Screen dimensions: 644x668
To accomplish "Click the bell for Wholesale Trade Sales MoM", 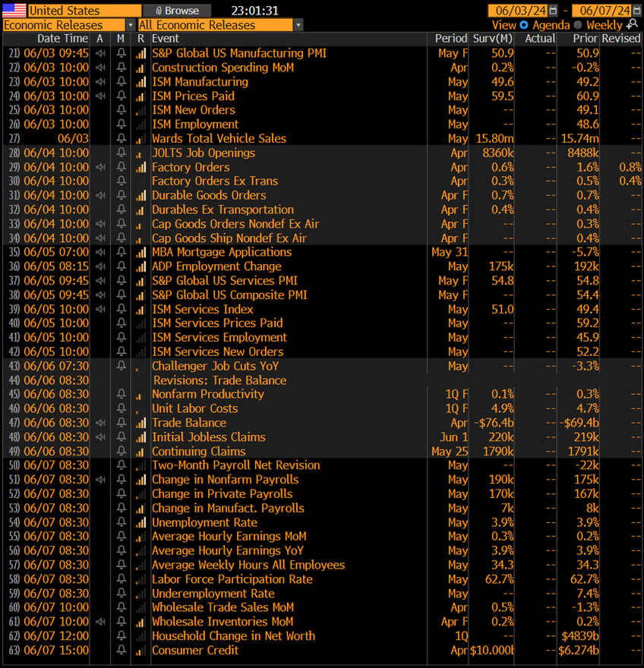I will [x=122, y=607].
